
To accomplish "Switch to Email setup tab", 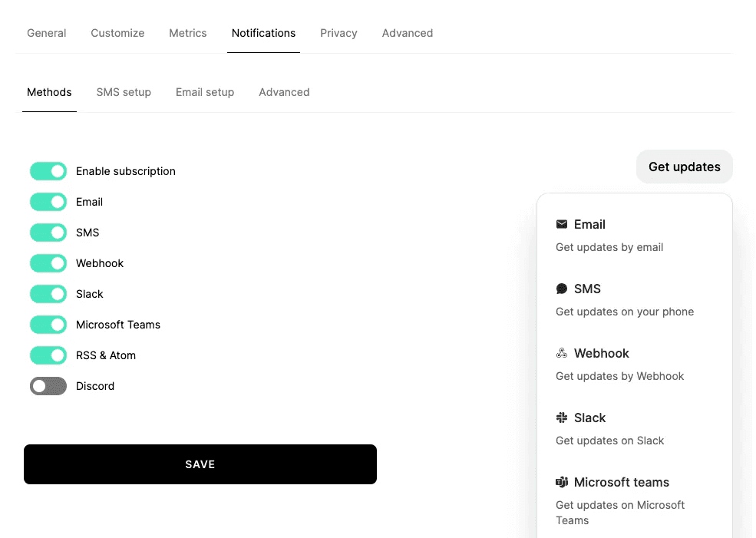I will click(x=205, y=92).
